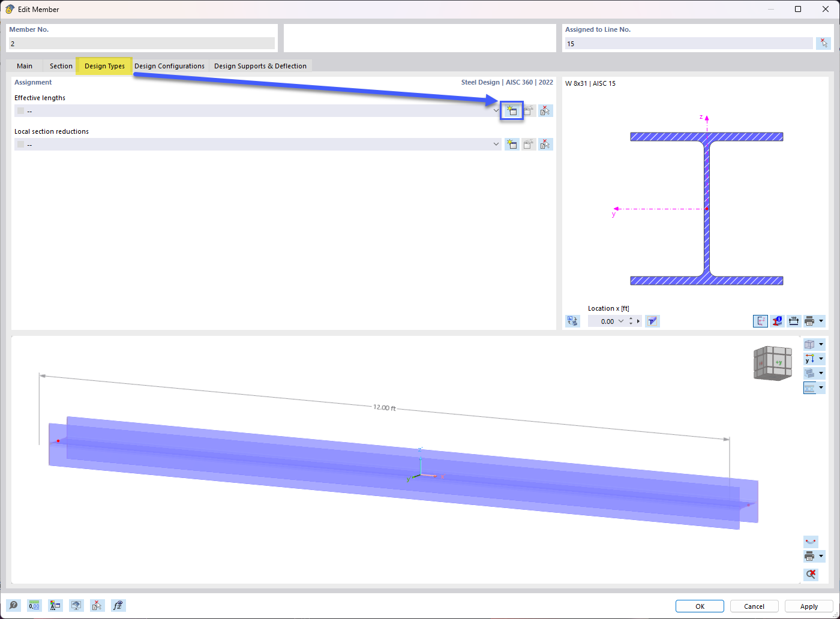Click the navigation view cube
The width and height of the screenshot is (840, 619).
coord(773,363)
